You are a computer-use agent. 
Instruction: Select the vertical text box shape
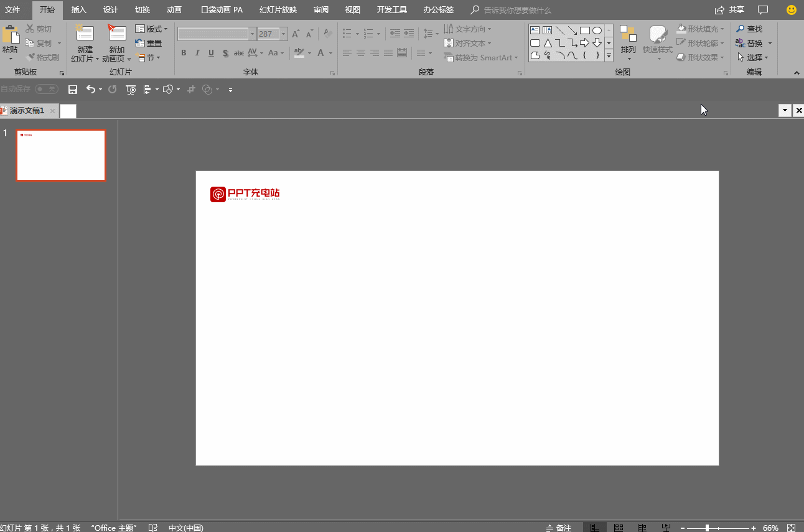547,30
